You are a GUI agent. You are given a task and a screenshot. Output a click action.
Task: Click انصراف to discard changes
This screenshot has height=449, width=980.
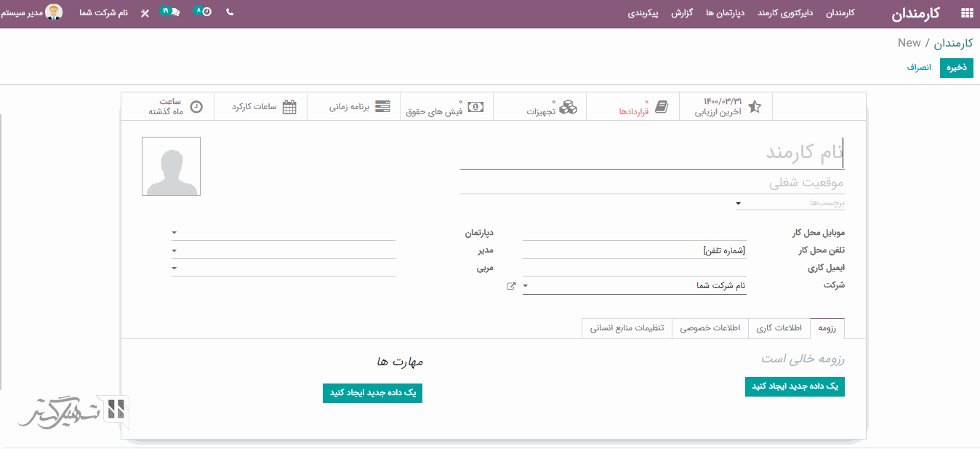(919, 67)
